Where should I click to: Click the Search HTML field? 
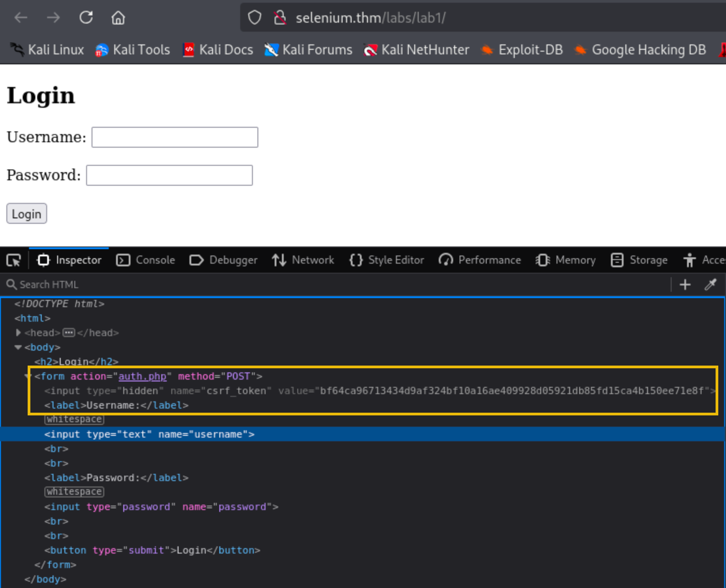pyautogui.click(x=335, y=284)
